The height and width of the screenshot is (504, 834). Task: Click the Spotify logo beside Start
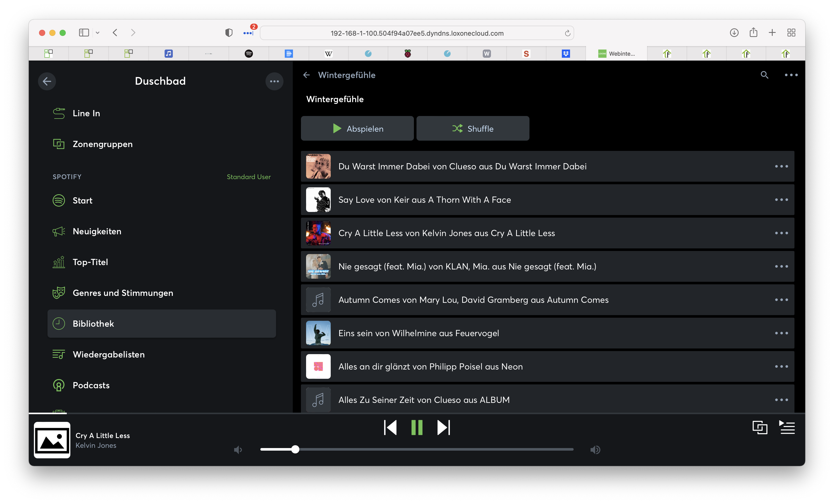pos(59,201)
